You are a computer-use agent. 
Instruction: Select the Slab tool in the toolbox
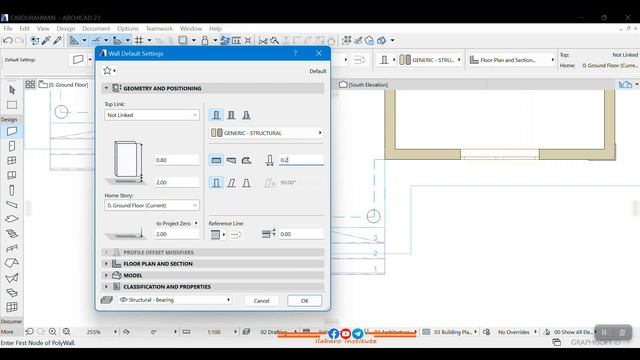coord(12,219)
